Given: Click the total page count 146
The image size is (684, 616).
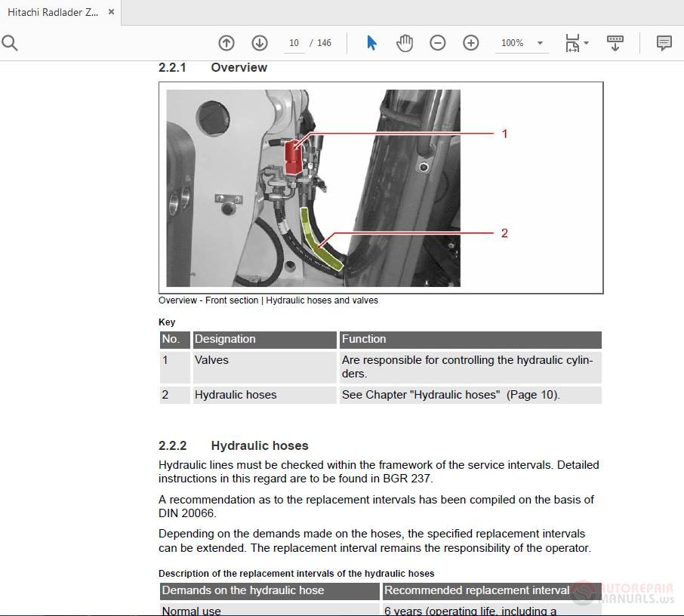Looking at the screenshot, I should [x=324, y=43].
